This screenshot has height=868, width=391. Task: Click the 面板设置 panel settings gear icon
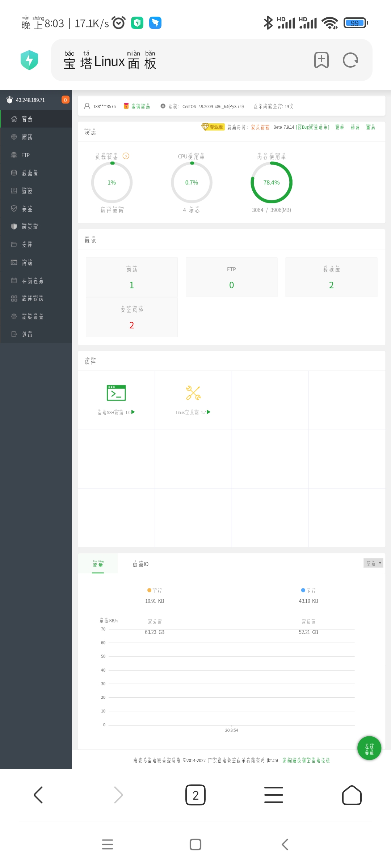(14, 316)
